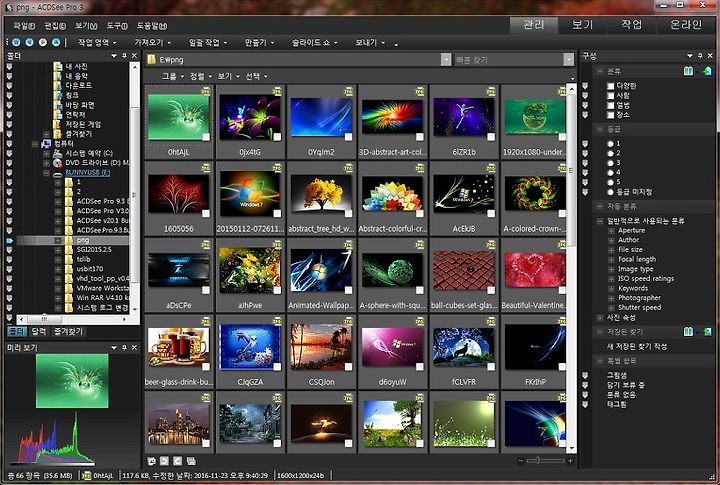Open the green book icon in 저장된 찾기 header
Viewport: 720px width, 485px height.
tap(688, 331)
